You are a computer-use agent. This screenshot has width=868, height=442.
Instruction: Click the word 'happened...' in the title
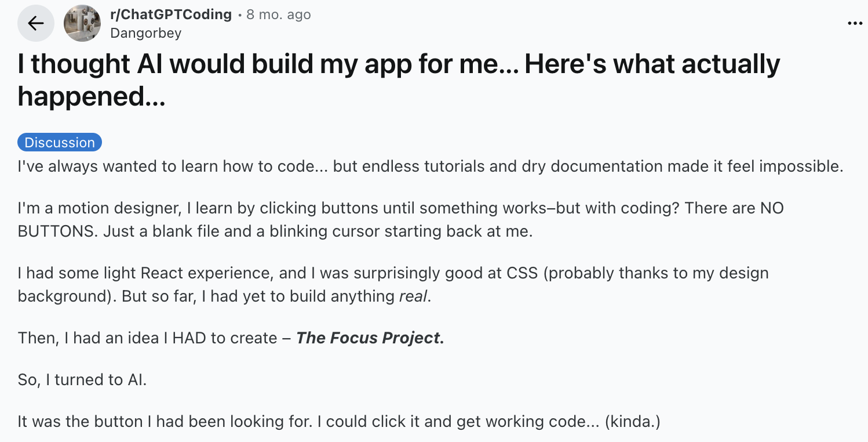92,96
